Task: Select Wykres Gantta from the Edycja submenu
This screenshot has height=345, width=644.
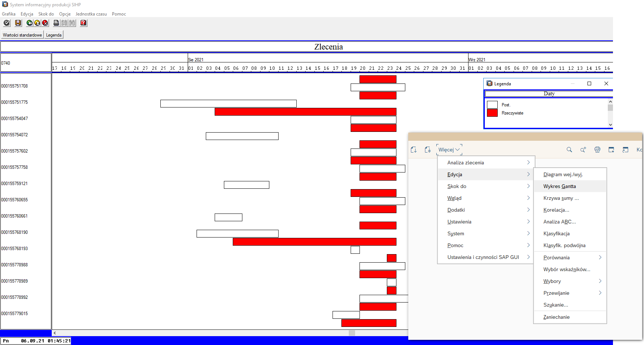Action: [559, 186]
